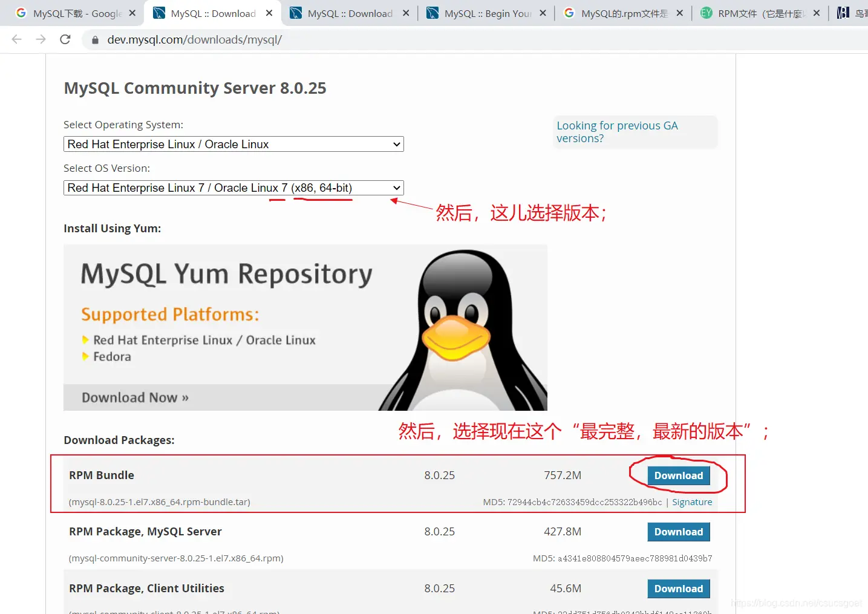Viewport: 868px width, 614px height.
Task: Reload the page with the refresh icon
Action: (65, 39)
